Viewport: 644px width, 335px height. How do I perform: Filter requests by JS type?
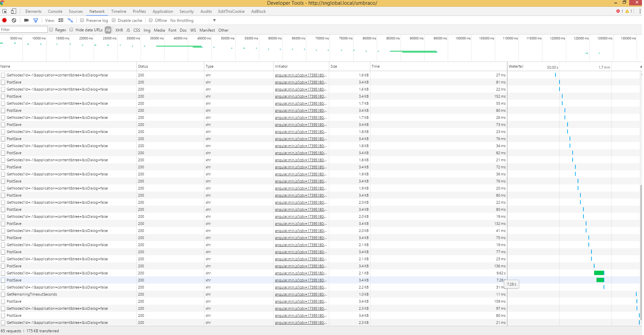pyautogui.click(x=128, y=30)
